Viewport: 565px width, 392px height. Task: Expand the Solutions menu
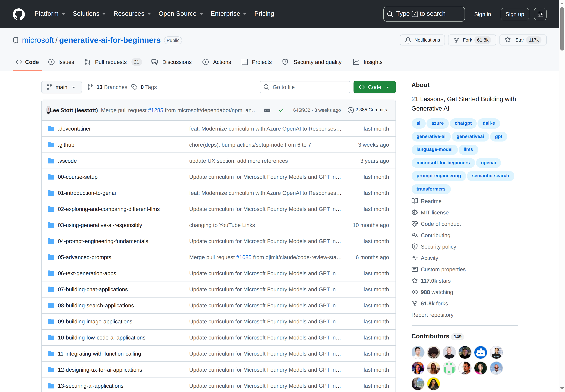[89, 14]
